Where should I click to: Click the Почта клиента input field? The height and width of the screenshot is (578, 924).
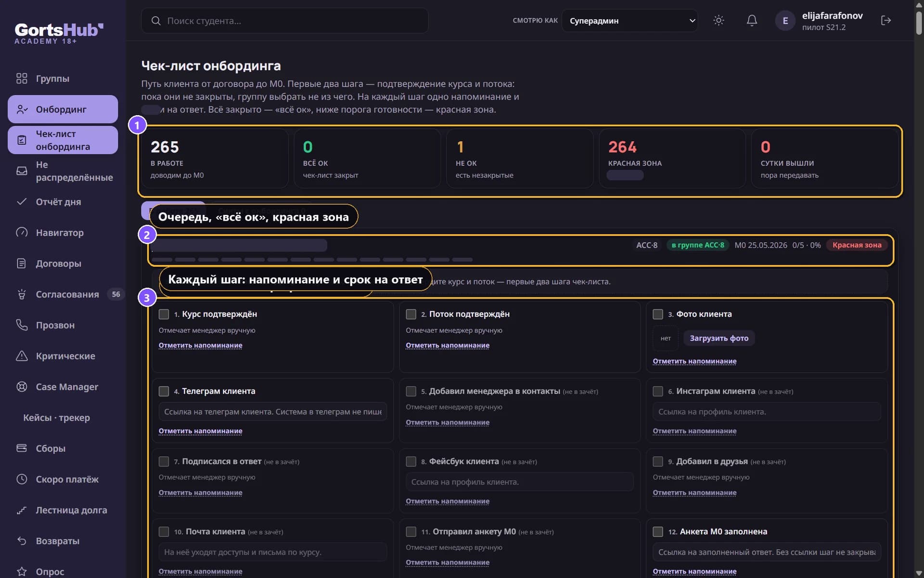click(272, 552)
